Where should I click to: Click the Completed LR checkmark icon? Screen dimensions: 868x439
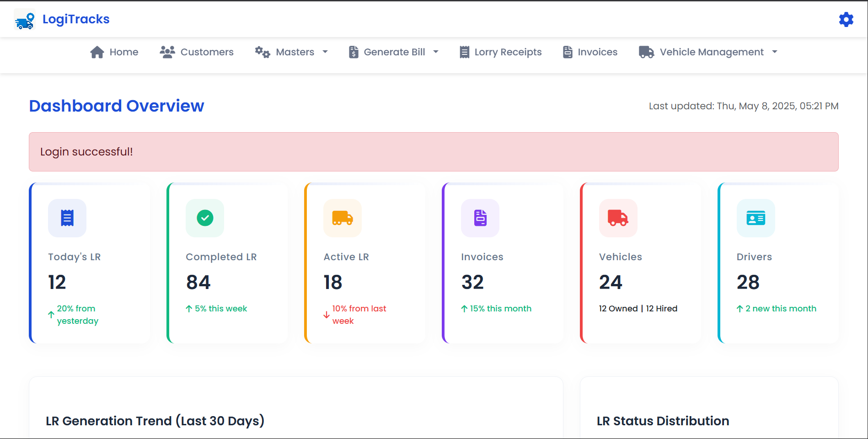pyautogui.click(x=205, y=218)
